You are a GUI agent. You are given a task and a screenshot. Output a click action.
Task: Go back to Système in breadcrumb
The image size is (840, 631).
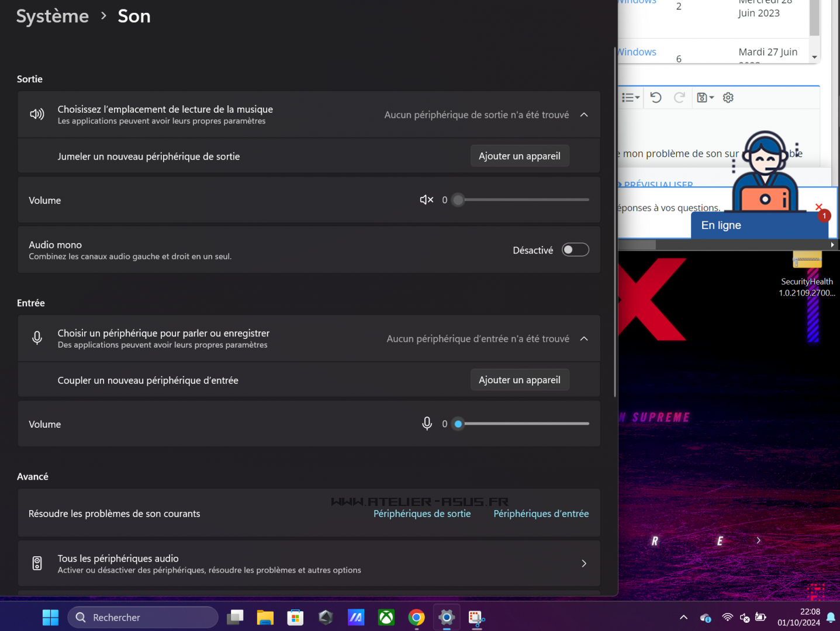pos(53,16)
